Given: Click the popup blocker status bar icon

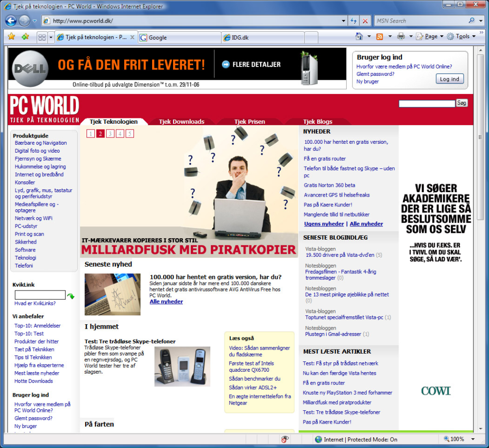Looking at the screenshot, I should pyautogui.click(x=285, y=439).
